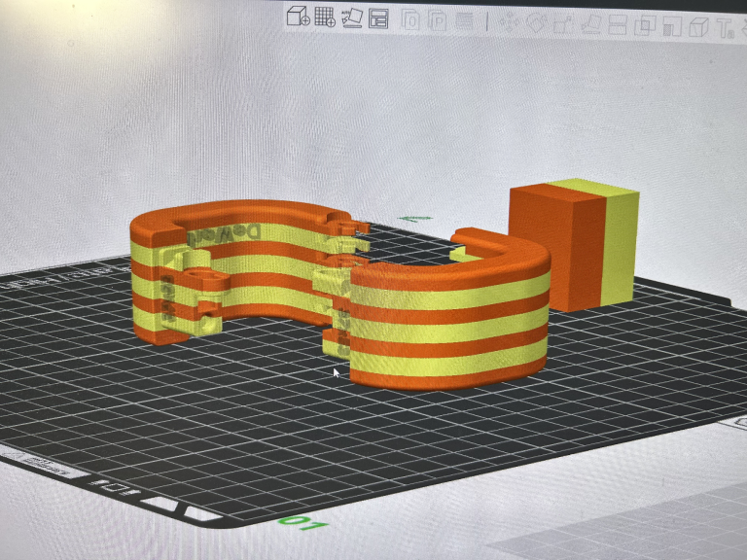Click the Add model cube icon
747x560 pixels.
299,17
